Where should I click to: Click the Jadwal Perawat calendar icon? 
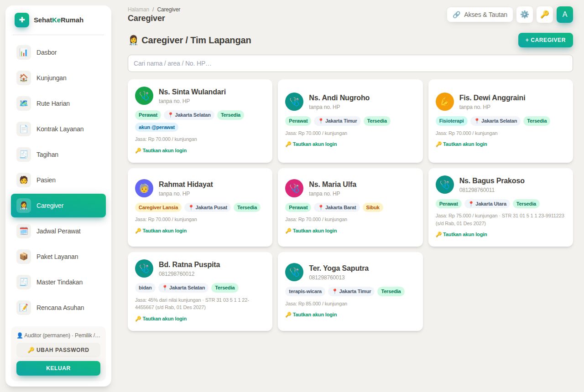point(24,231)
